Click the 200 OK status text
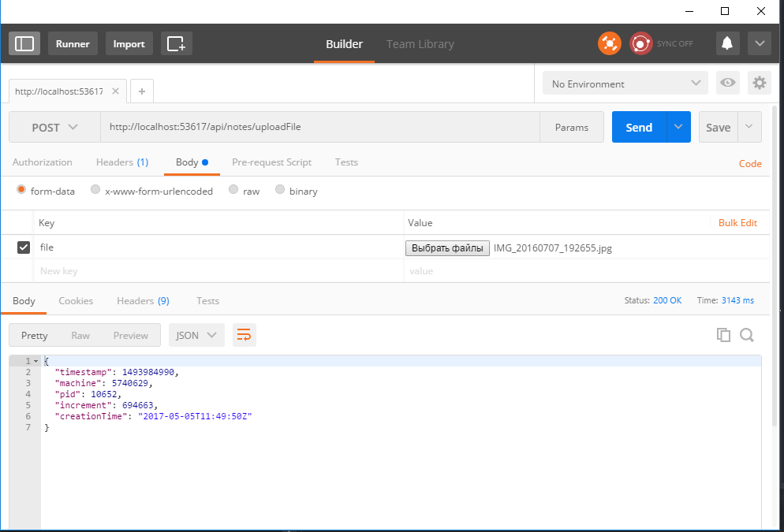Image resolution: width=784 pixels, height=532 pixels. pos(667,300)
